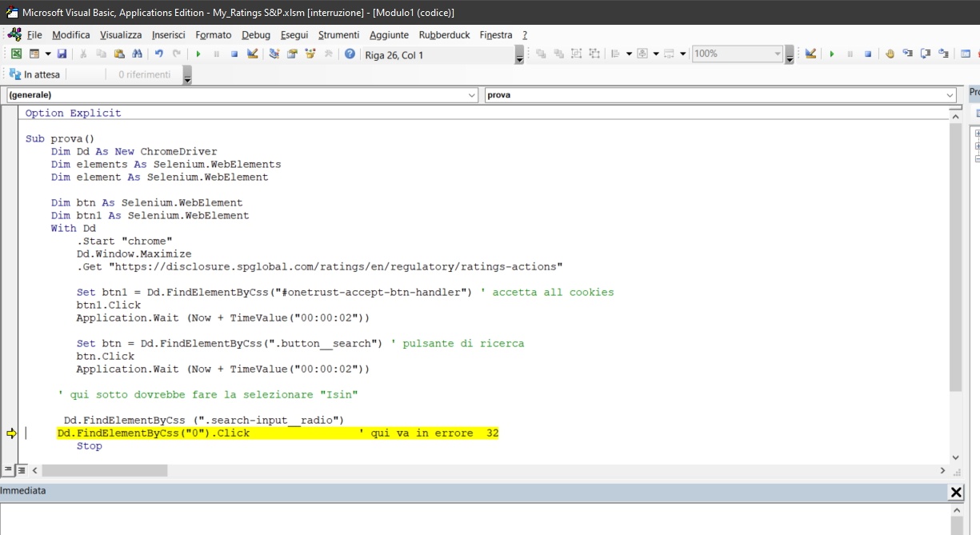Click the 0 riferimenti label

click(145, 74)
